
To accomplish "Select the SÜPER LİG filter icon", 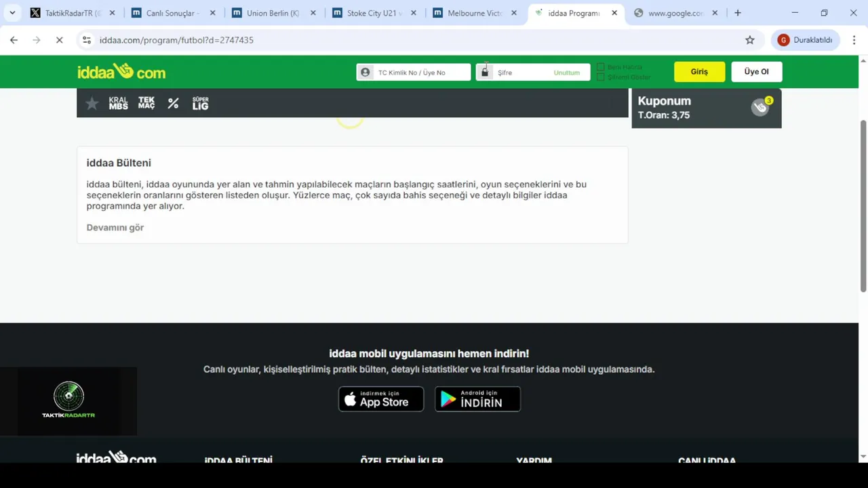I will (200, 103).
